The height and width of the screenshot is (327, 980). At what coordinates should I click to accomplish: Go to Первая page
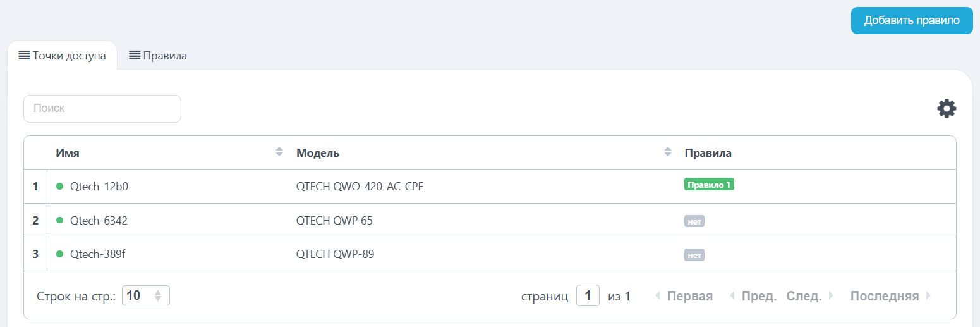tap(684, 296)
